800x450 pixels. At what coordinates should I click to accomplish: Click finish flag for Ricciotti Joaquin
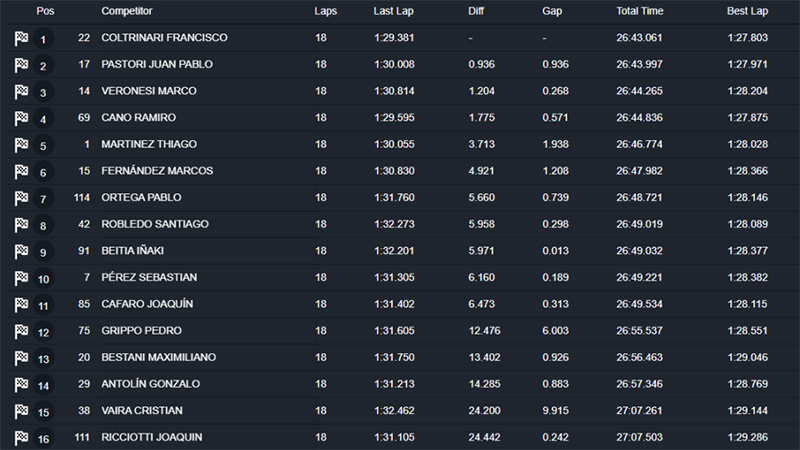(21, 437)
